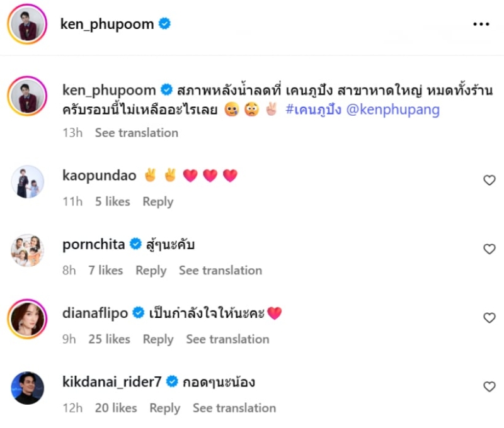This screenshot has height=428, width=504.
Task: Click the ken_phupoom avatar beside caption
Action: 27,96
